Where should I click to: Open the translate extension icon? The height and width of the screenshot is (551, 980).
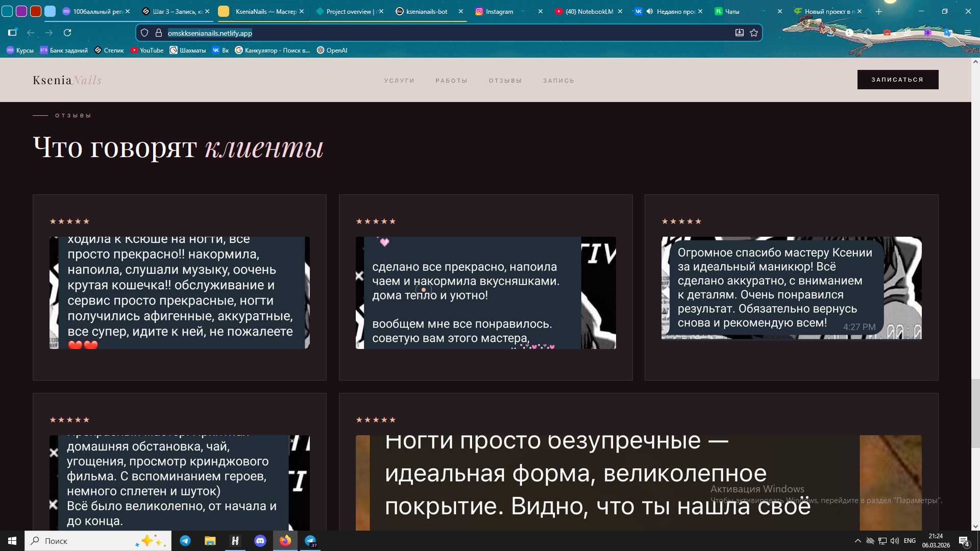(x=948, y=33)
